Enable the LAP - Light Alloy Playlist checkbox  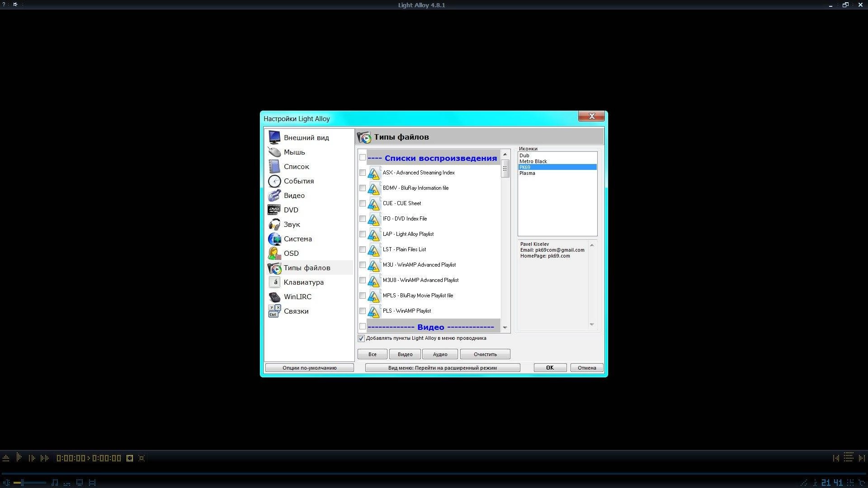pos(363,234)
